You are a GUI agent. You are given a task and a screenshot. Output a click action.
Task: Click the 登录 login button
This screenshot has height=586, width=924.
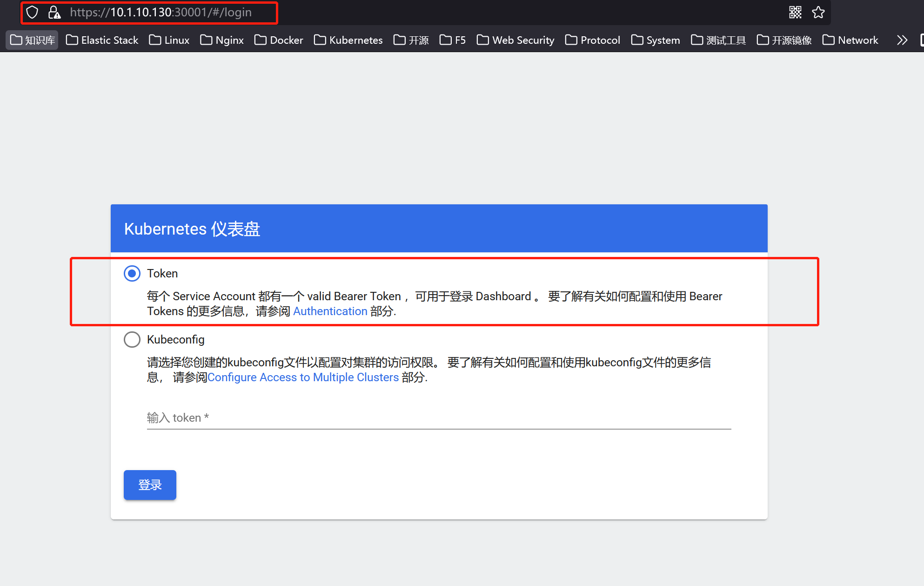[150, 485]
